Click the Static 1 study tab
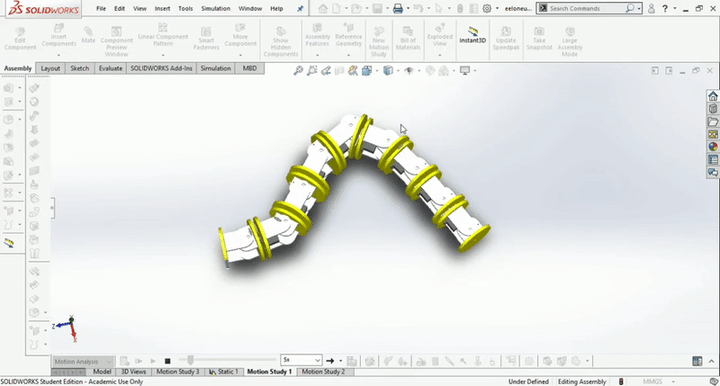 tap(224, 372)
